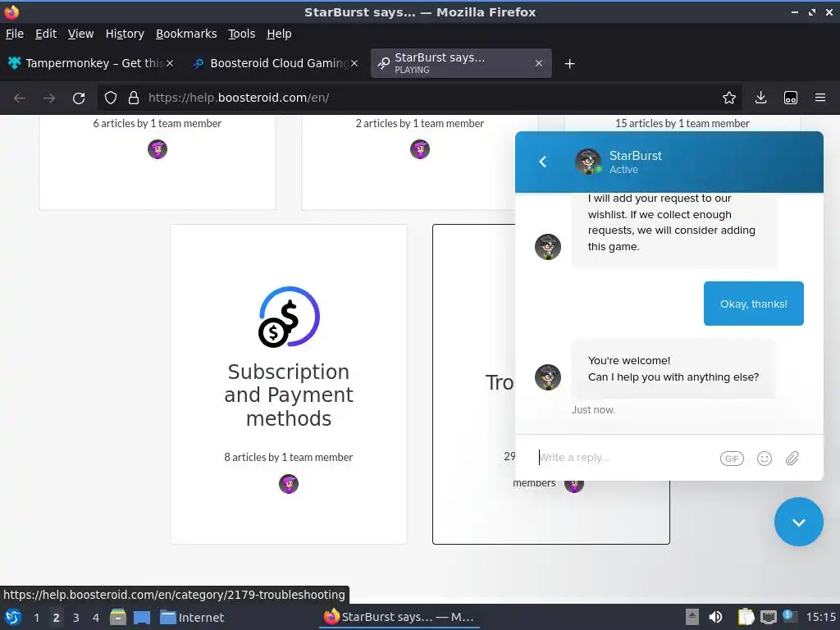840x630 pixels.
Task: Open the File menu
Action: 15,34
